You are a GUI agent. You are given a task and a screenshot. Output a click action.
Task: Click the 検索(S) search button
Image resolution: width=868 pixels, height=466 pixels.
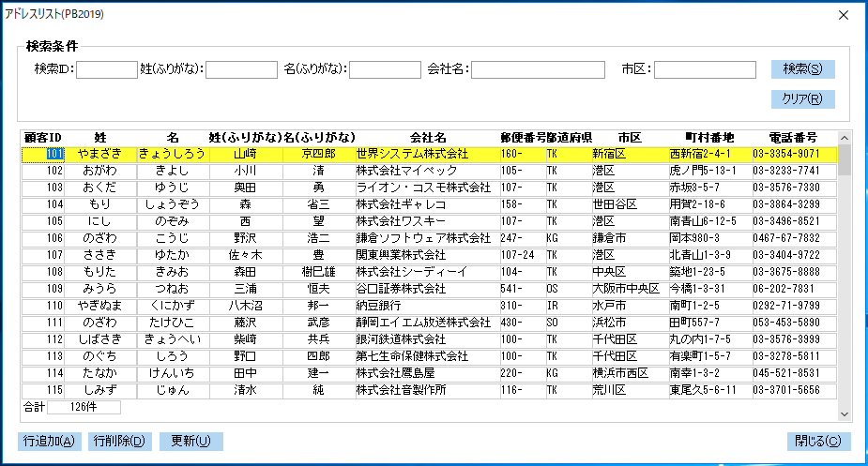(802, 69)
